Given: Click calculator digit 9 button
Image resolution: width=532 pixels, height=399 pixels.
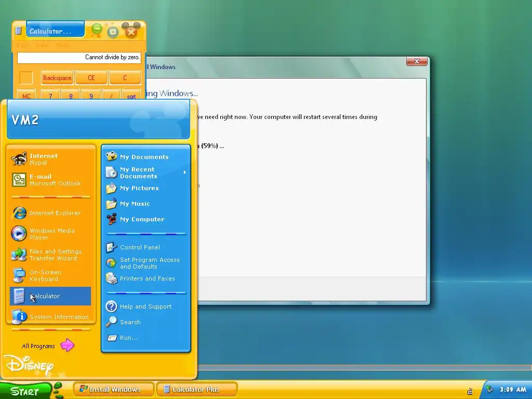Looking at the screenshot, I should [91, 96].
